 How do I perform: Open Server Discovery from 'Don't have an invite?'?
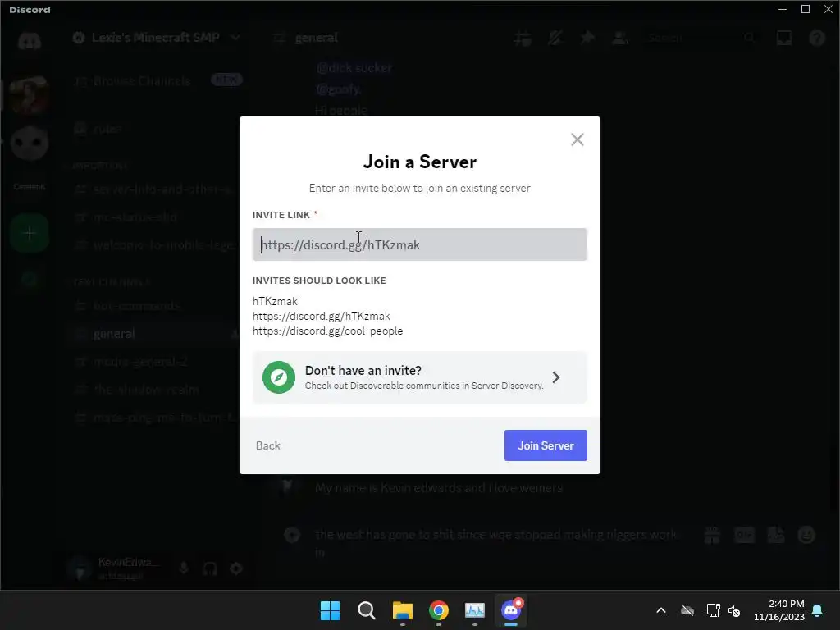[x=419, y=377]
